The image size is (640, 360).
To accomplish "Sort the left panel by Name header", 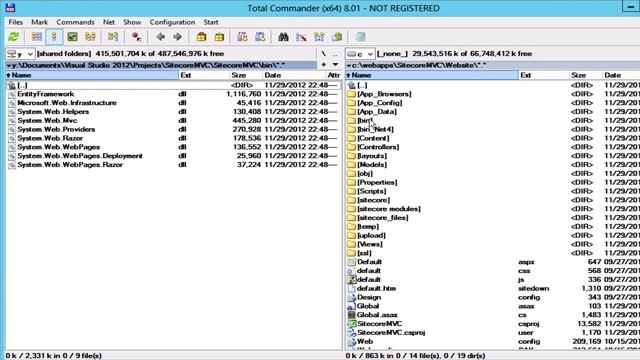I will point(92,75).
